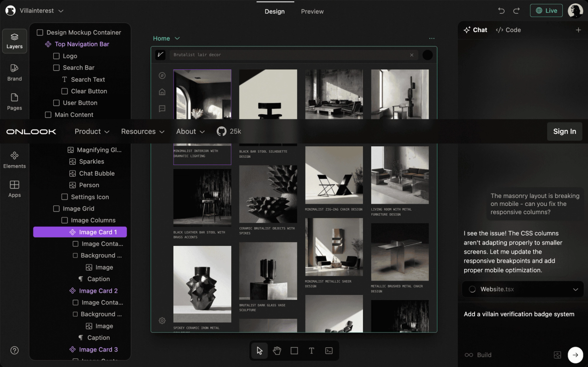Open the frame options three-dots menu
This screenshot has height=367, width=588.
coord(431,39)
